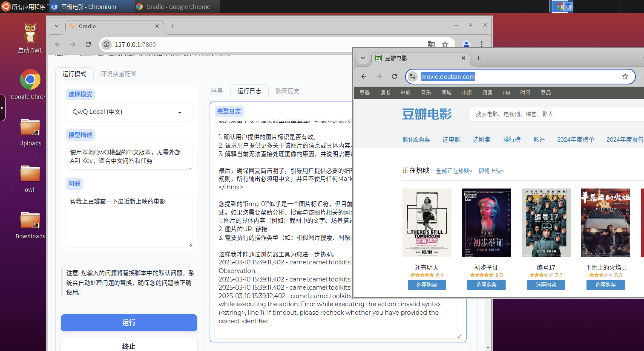
Task: Open 音乐 in the Douban top navigation
Action: 426,93
